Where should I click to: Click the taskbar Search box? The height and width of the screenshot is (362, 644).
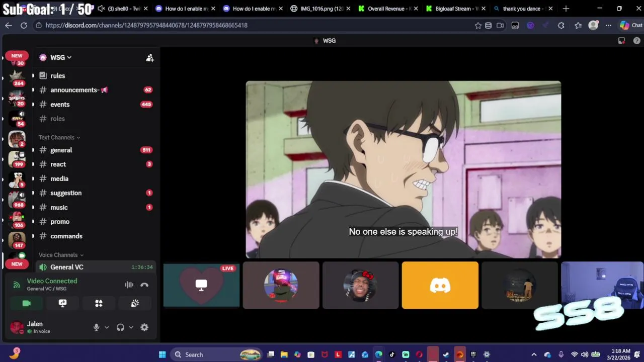[216, 354]
